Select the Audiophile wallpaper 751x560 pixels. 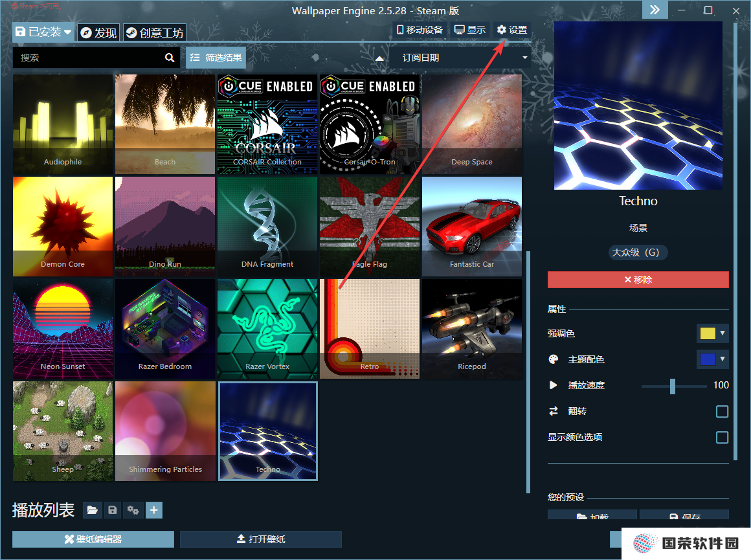click(63, 124)
